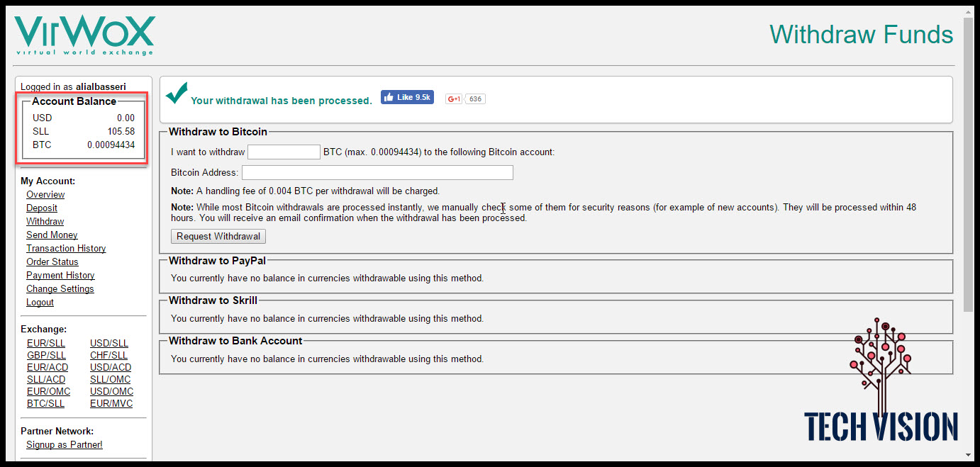This screenshot has width=980, height=467.
Task: Select the USD/ACD exchange link
Action: pos(111,367)
